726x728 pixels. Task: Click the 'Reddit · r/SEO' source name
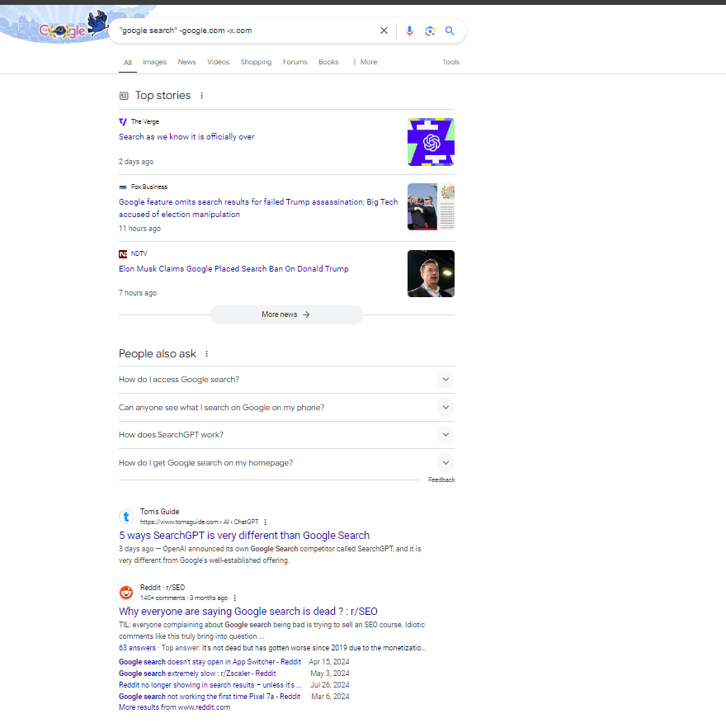tap(163, 588)
